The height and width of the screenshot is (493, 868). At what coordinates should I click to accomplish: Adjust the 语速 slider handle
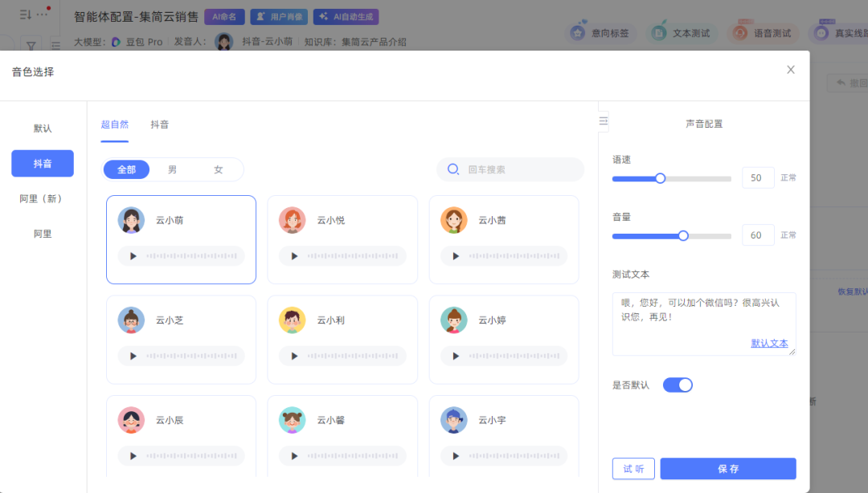(661, 178)
